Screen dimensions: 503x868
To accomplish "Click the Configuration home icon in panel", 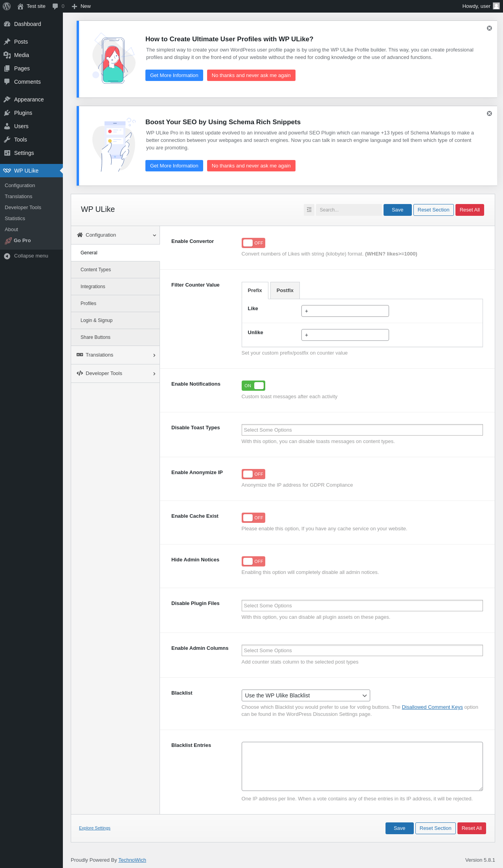I will [80, 235].
